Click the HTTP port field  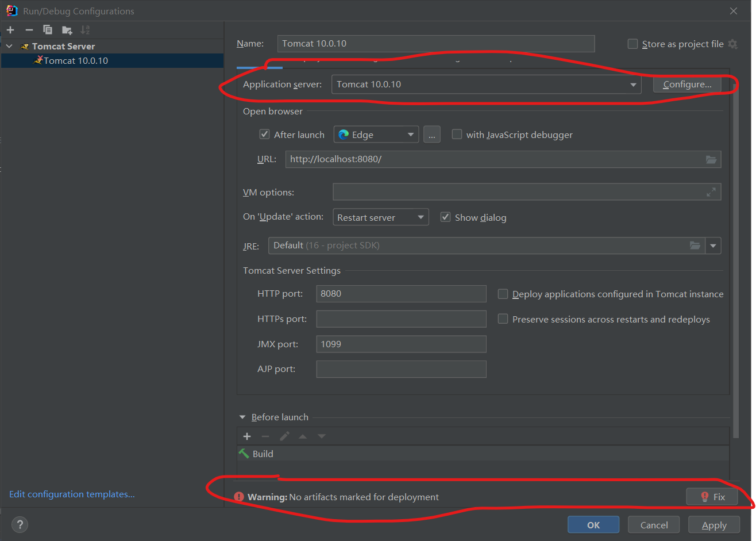pos(401,294)
